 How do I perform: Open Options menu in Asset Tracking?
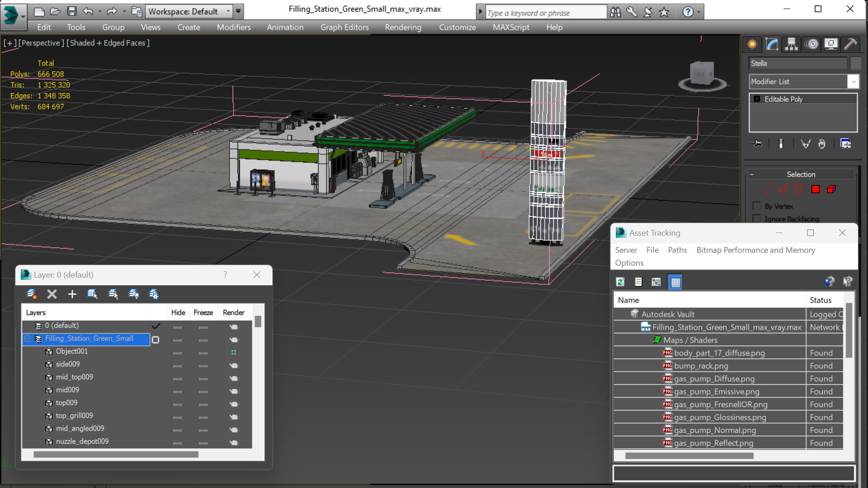tap(629, 263)
